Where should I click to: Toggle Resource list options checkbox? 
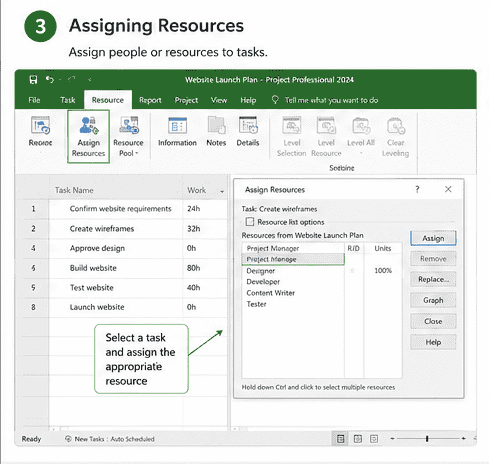(250, 222)
